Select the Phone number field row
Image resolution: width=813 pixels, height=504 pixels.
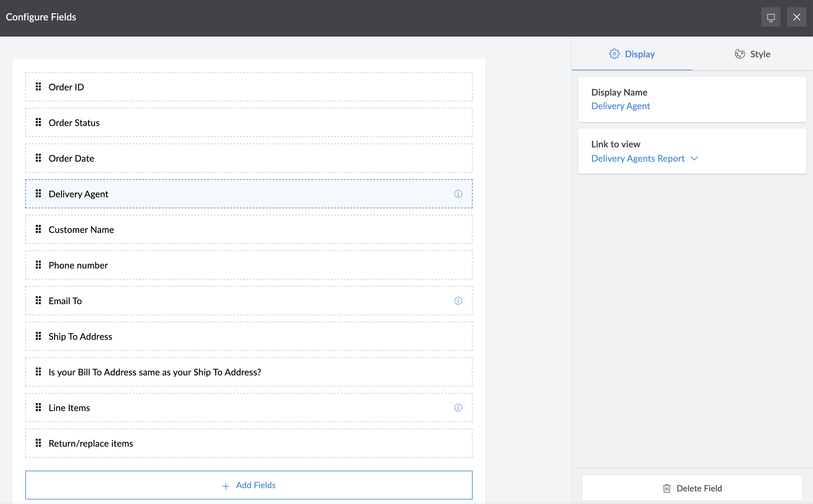point(249,265)
